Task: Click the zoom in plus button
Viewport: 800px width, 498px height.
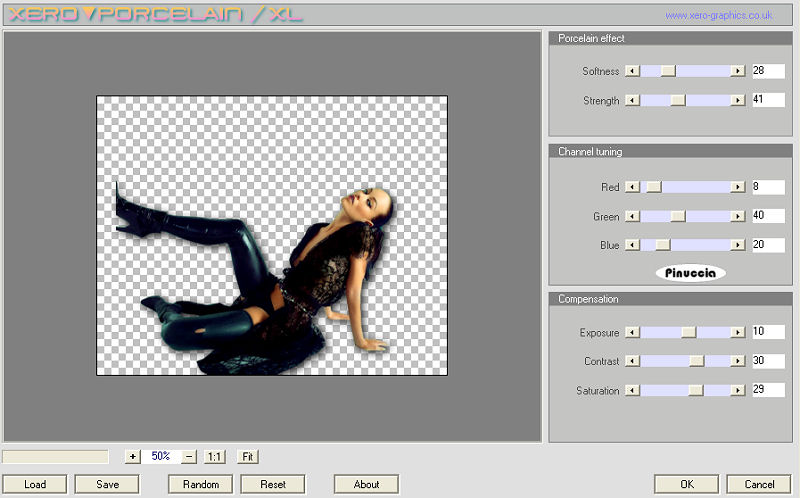Action: coord(133,457)
